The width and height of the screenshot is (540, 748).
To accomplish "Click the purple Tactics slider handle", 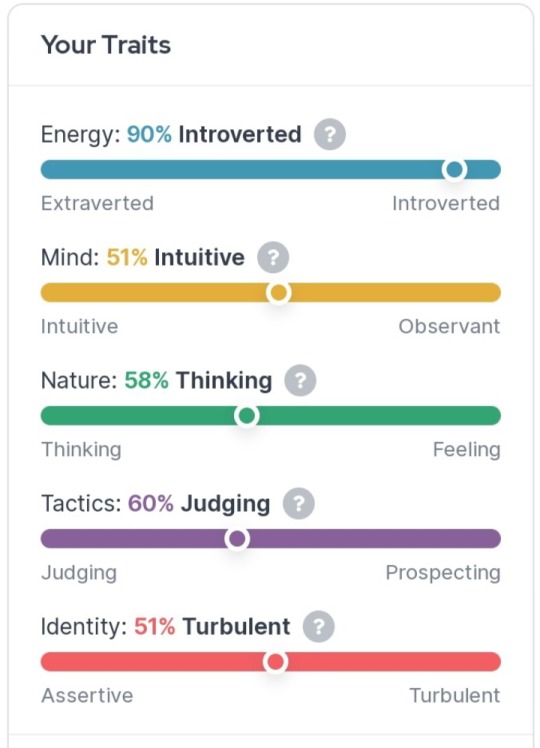I will pyautogui.click(x=237, y=539).
